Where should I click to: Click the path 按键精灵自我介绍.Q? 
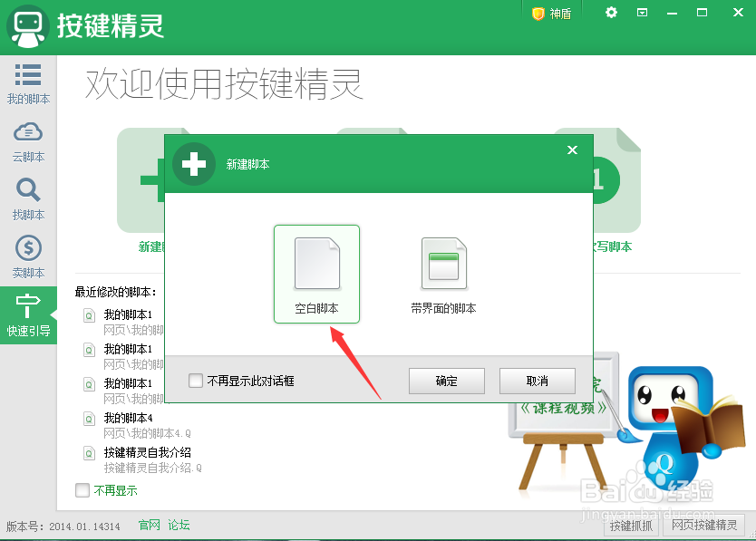point(153,468)
